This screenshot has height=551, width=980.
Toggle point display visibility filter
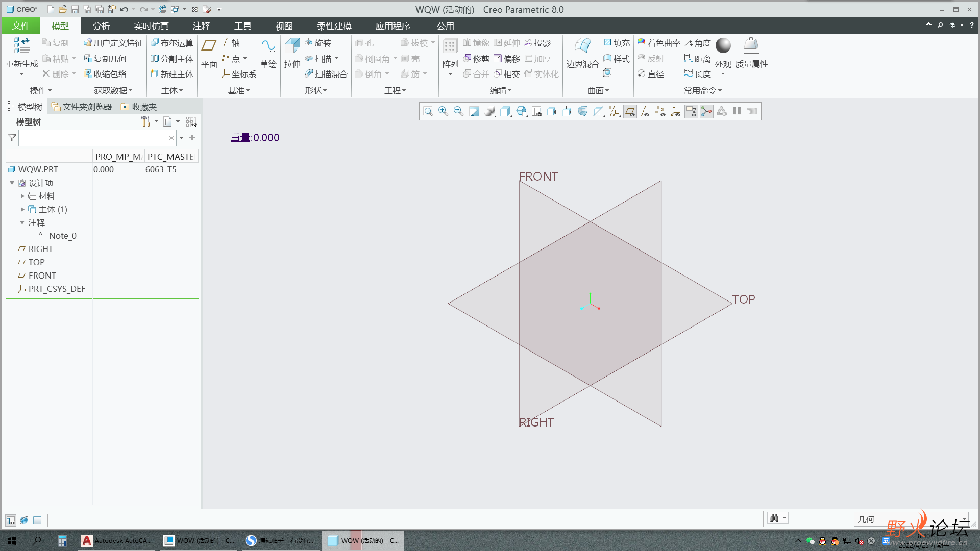pyautogui.click(x=660, y=111)
